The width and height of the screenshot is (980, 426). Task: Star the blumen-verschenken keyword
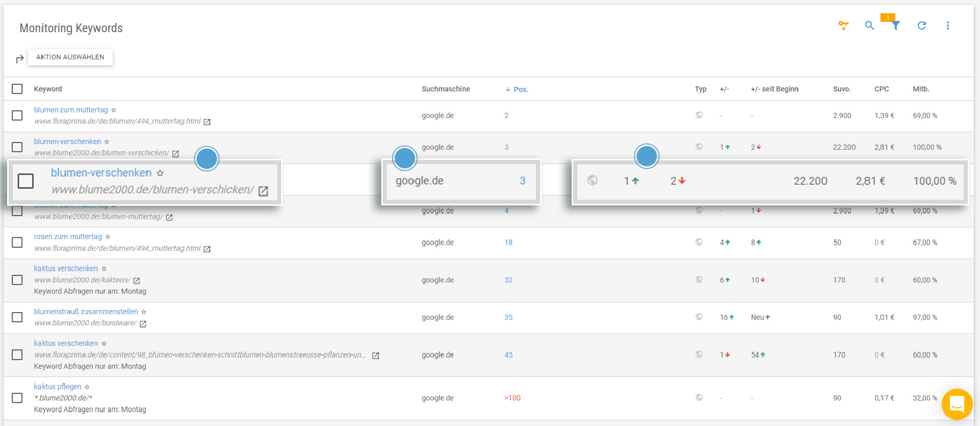click(x=107, y=141)
